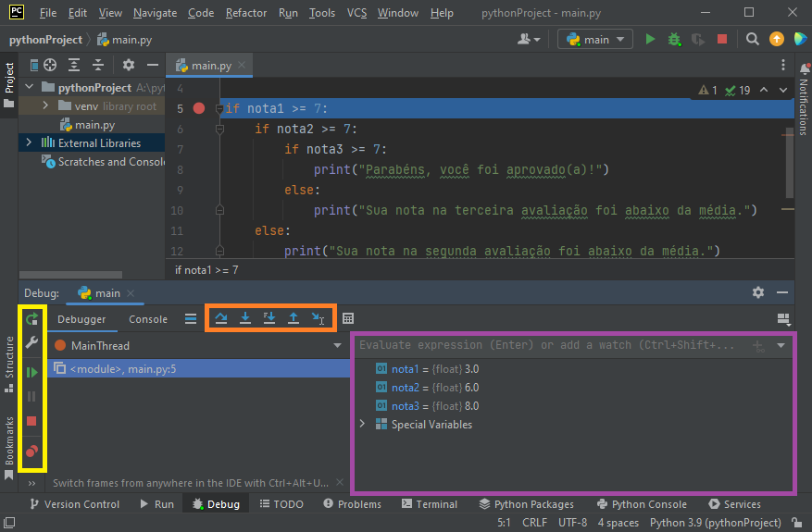The width and height of the screenshot is (812, 532).
Task: Click the Rerun 'main' debug icon
Action: click(31, 319)
